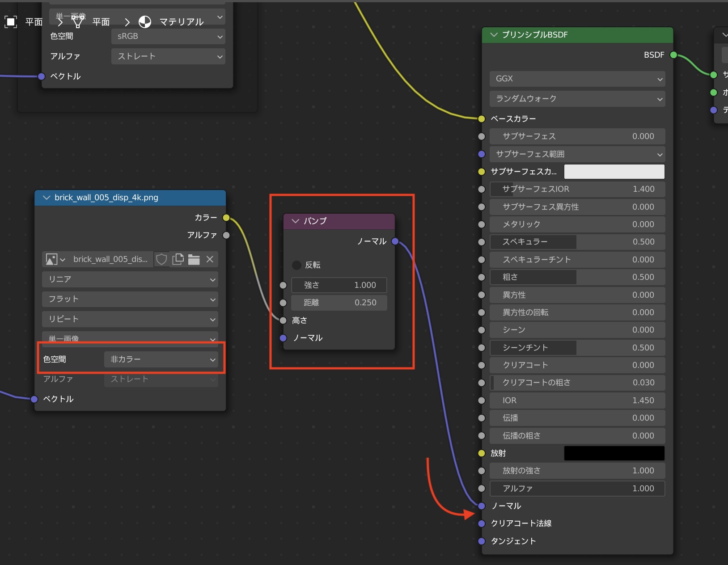Viewport: 728px width, 565px height.
Task: Click the material sphere icon in breadcrumb
Action: pos(145,22)
